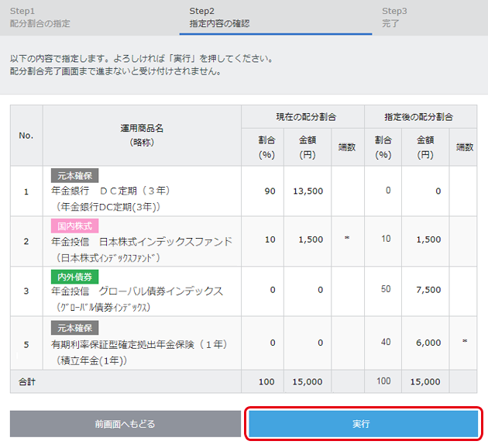The height and width of the screenshot is (448, 488).
Task: Select the Step2 指定内容の確認 step
Action: point(219,17)
